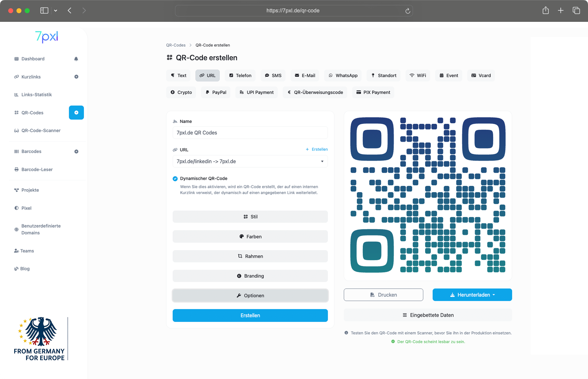Select the Crypto QR code type
This screenshot has height=379, width=588.
181,92
